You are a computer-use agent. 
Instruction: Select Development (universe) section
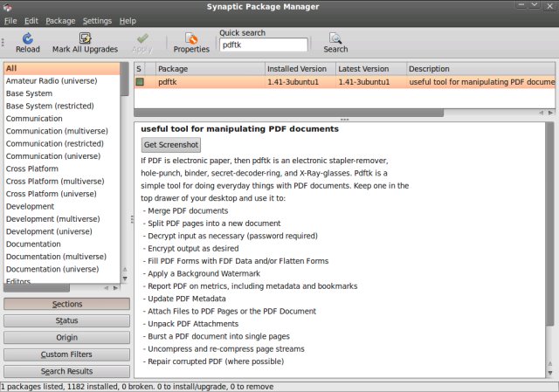point(62,231)
